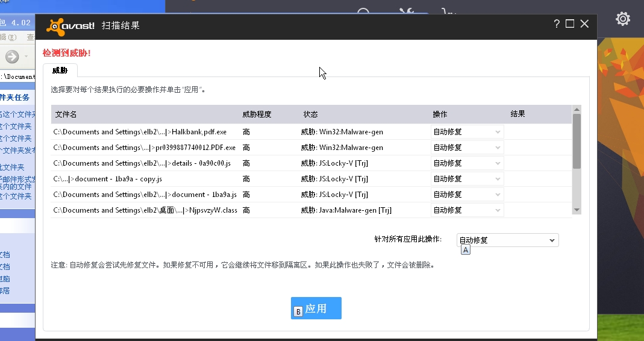Open help with the question mark icon
The height and width of the screenshot is (341, 644).
pyautogui.click(x=556, y=24)
